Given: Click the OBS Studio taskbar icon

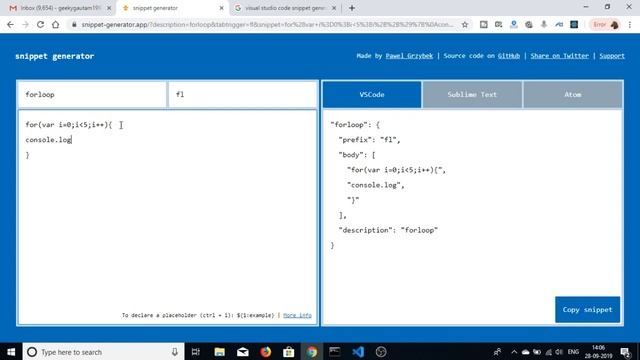Looking at the screenshot, I should tap(381, 352).
